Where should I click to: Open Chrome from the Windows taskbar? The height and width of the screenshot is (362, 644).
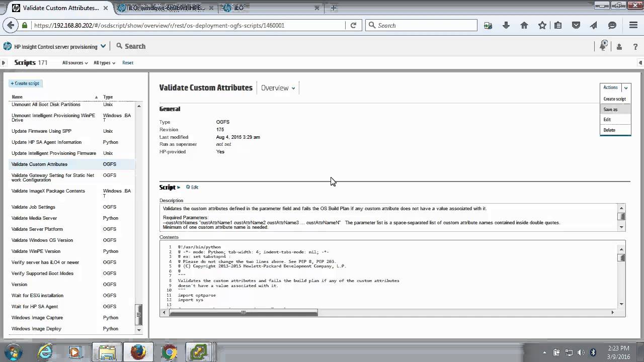[x=169, y=352]
